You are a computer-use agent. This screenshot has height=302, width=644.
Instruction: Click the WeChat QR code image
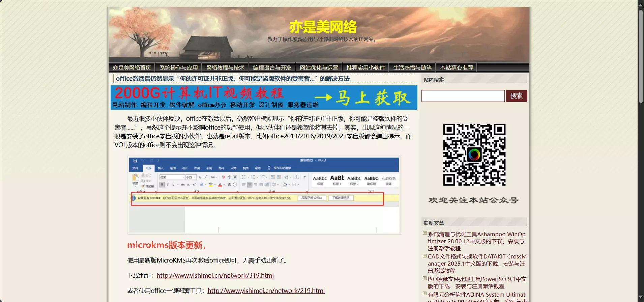point(474,155)
